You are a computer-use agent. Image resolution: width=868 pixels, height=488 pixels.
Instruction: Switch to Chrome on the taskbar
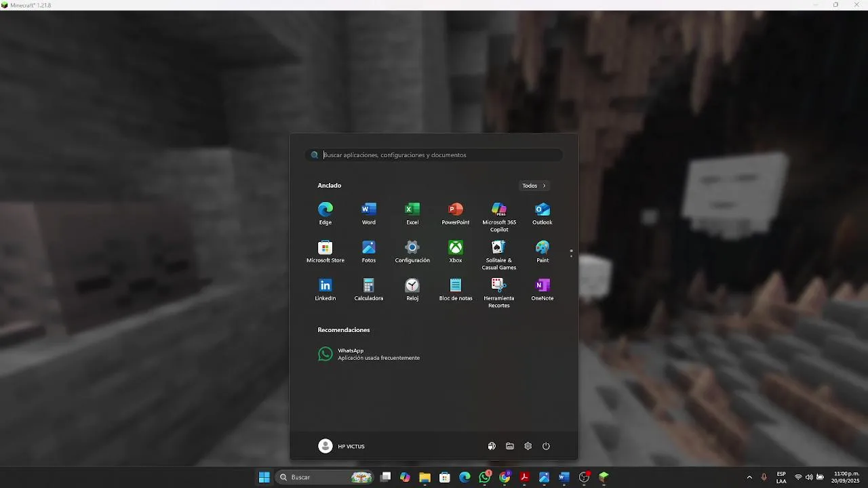[x=505, y=477]
